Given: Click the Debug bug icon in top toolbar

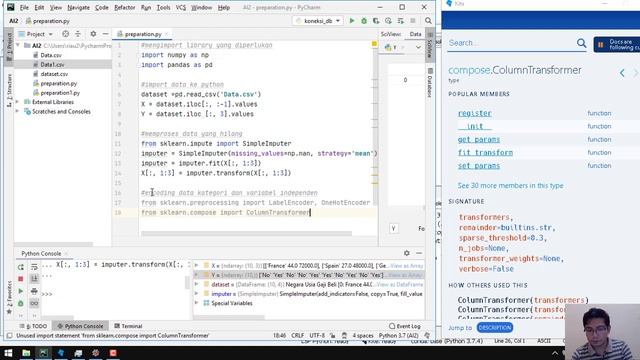Looking at the screenshot, I should (364, 21).
